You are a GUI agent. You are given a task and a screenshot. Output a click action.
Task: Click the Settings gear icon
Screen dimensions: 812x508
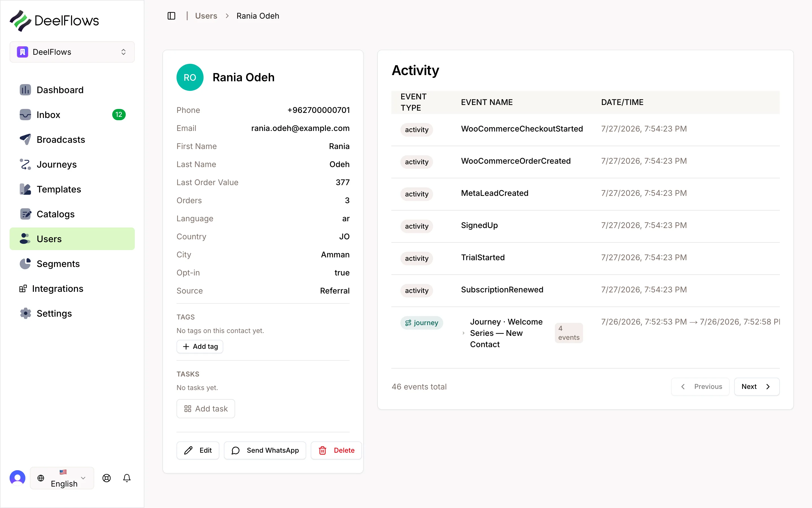tap(25, 314)
